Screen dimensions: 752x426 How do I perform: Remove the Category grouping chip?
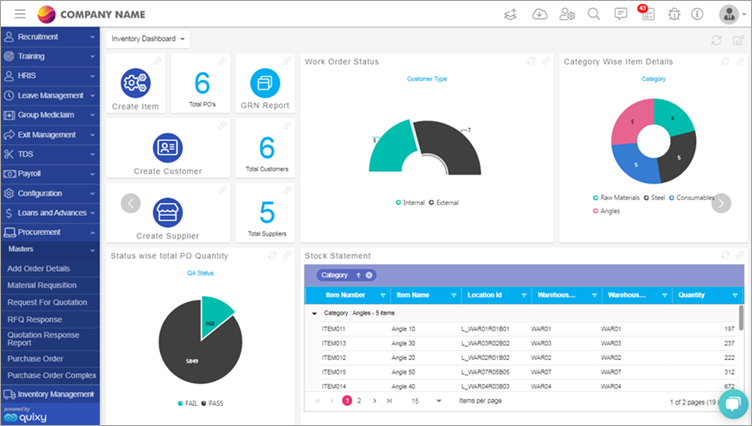tap(369, 275)
